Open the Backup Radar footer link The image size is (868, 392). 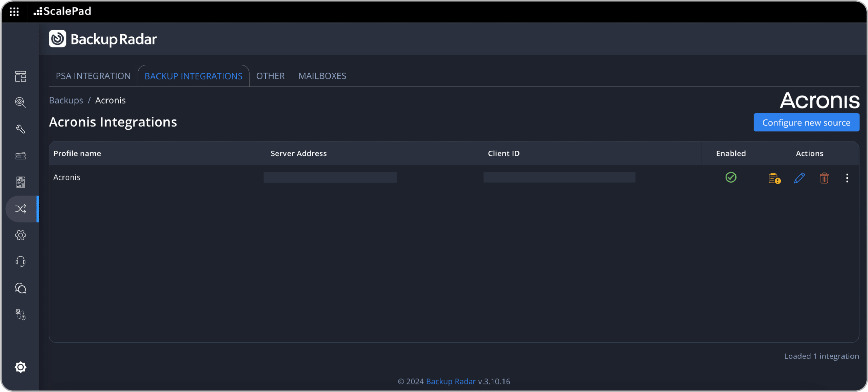pos(451,381)
